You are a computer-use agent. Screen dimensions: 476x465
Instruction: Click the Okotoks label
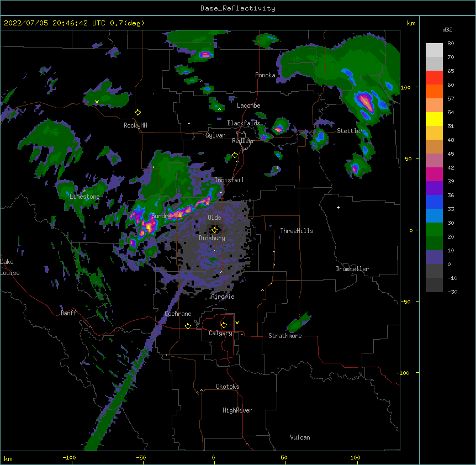228,387
